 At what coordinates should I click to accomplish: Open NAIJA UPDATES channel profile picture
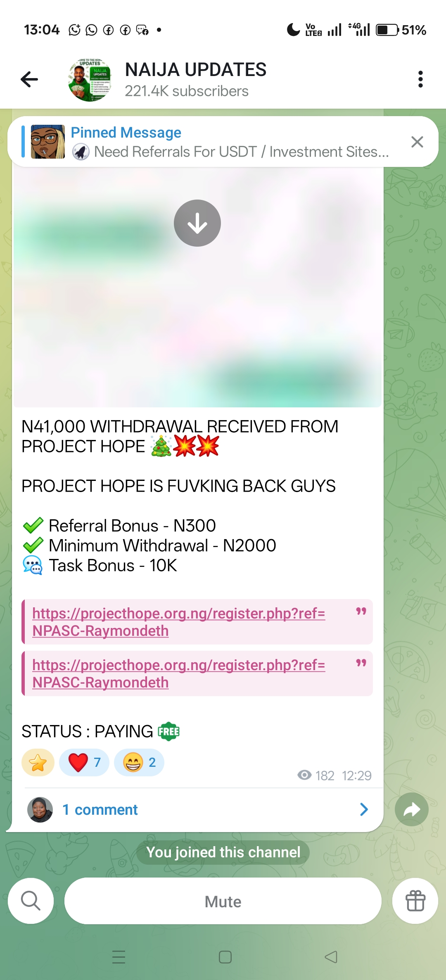[x=90, y=79]
